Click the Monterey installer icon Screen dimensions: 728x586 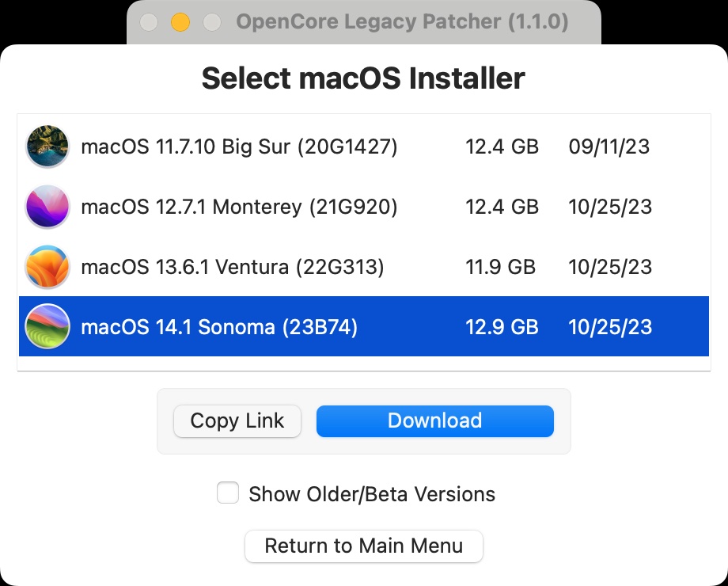(x=47, y=207)
